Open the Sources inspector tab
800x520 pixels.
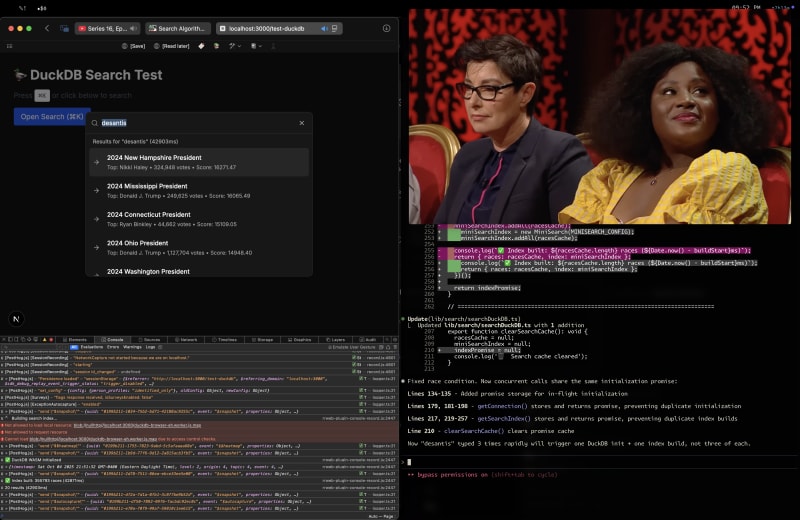pos(149,339)
